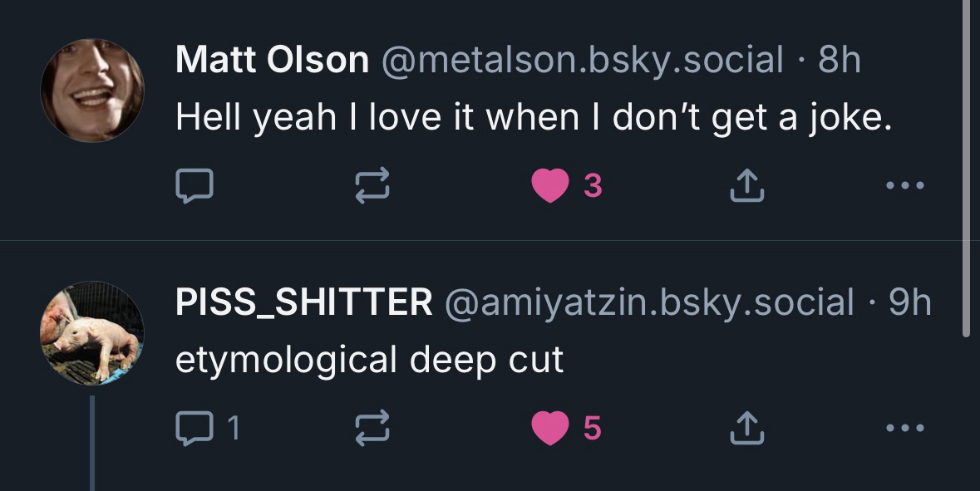Image resolution: width=980 pixels, height=491 pixels.
Task: Unlike the 'etymological deep cut' post
Action: point(549,428)
